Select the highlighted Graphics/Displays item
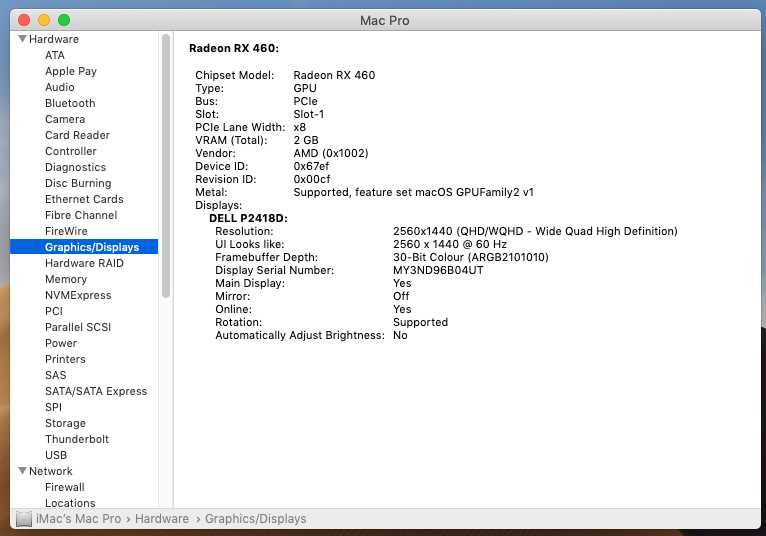 (x=84, y=247)
